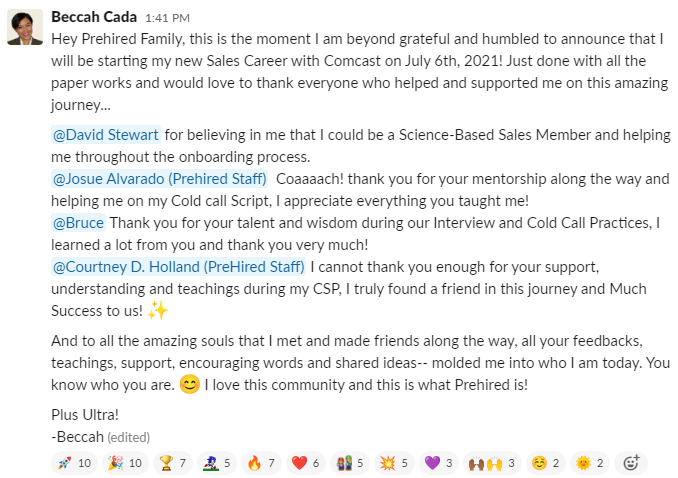Open Beccah Cada's profile picture
The height and width of the screenshot is (478, 678).
tap(25, 27)
